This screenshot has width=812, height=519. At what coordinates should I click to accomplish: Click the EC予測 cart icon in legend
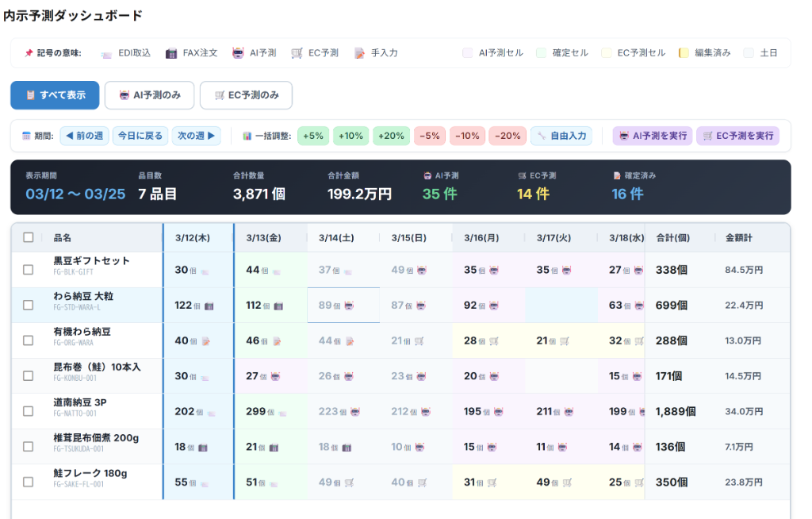point(297,53)
